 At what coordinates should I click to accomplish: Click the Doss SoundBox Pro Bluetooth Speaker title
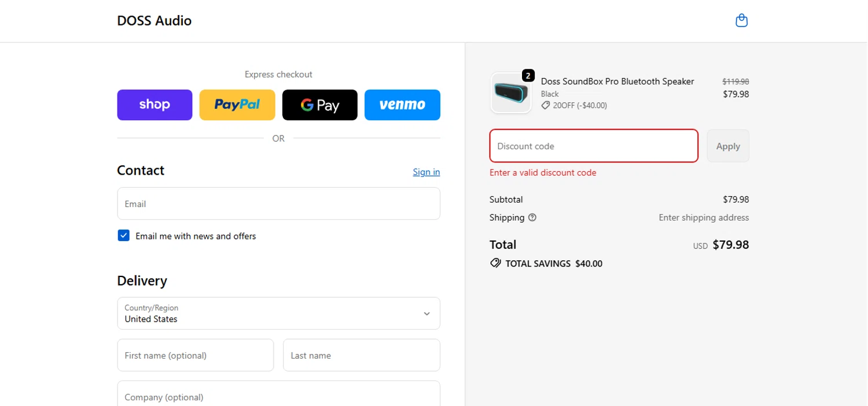coord(617,82)
